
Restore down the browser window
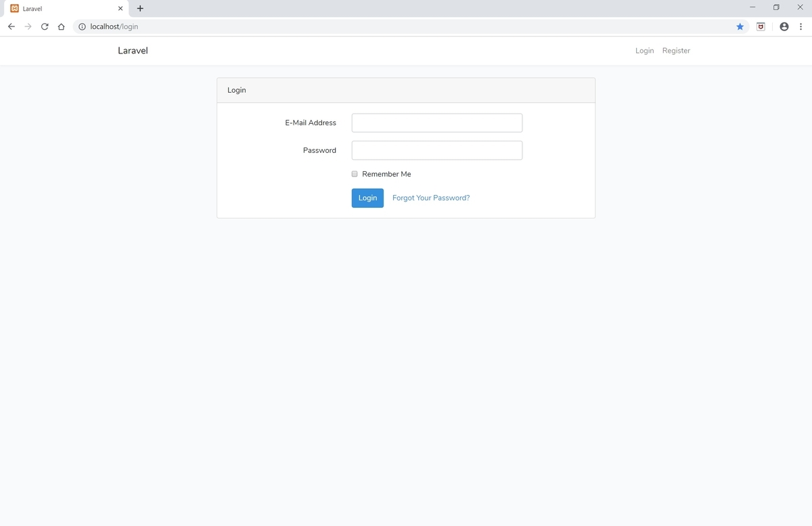tap(776, 7)
